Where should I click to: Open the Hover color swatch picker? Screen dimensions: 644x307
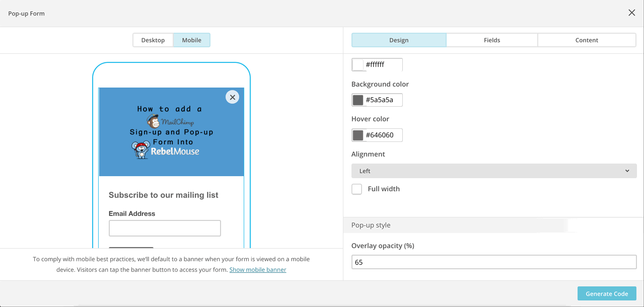coord(358,135)
